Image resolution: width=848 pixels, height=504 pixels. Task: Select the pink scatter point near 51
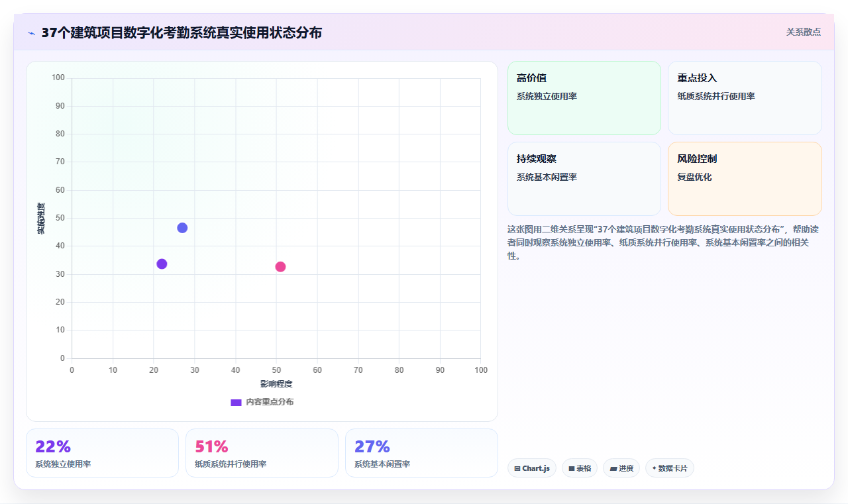click(x=280, y=267)
